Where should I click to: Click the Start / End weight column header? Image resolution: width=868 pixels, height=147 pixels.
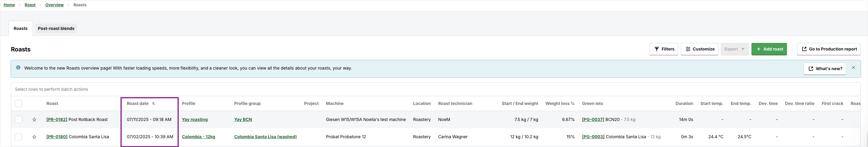tap(520, 104)
